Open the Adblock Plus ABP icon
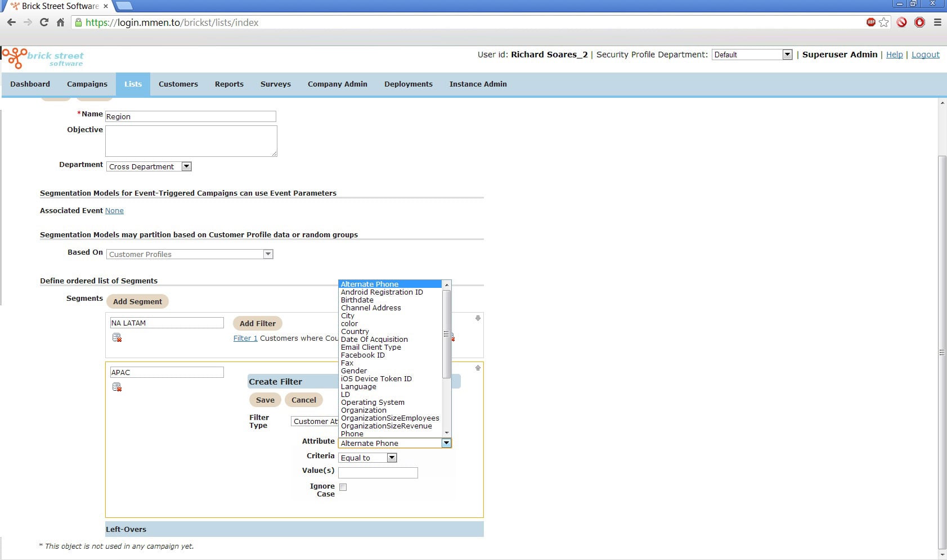Viewport: 947px width, 560px height. coord(870,22)
